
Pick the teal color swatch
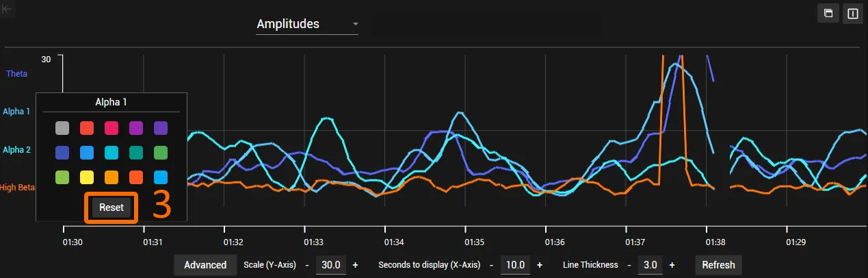pyautogui.click(x=136, y=153)
